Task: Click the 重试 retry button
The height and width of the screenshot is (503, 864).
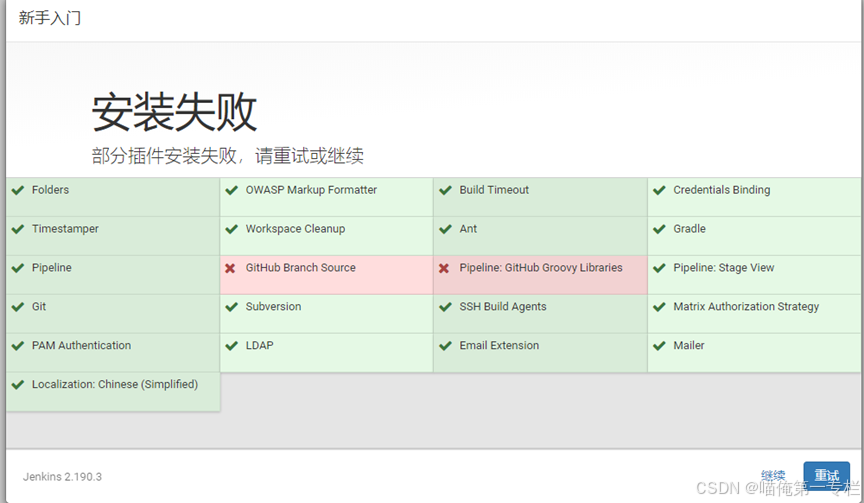Action: (x=826, y=475)
